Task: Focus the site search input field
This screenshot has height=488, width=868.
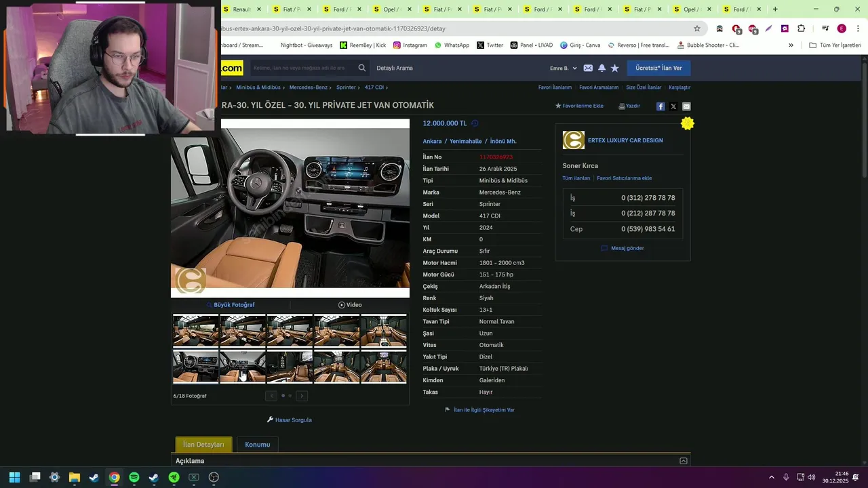Action: pos(302,68)
